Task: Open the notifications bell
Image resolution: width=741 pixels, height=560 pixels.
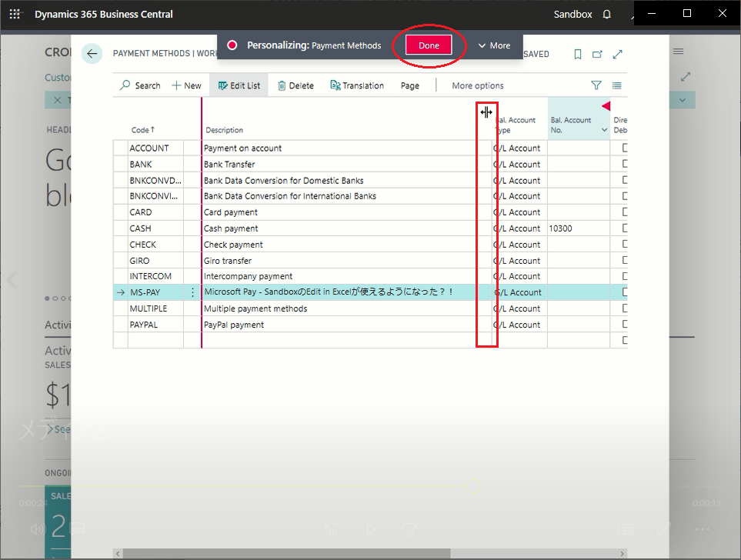Action: pos(607,14)
